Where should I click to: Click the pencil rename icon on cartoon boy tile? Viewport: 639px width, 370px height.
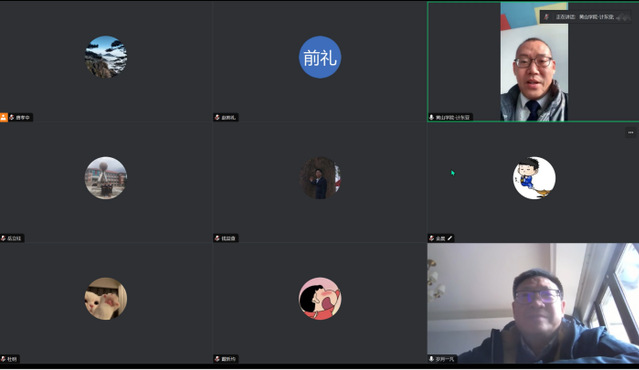point(450,238)
